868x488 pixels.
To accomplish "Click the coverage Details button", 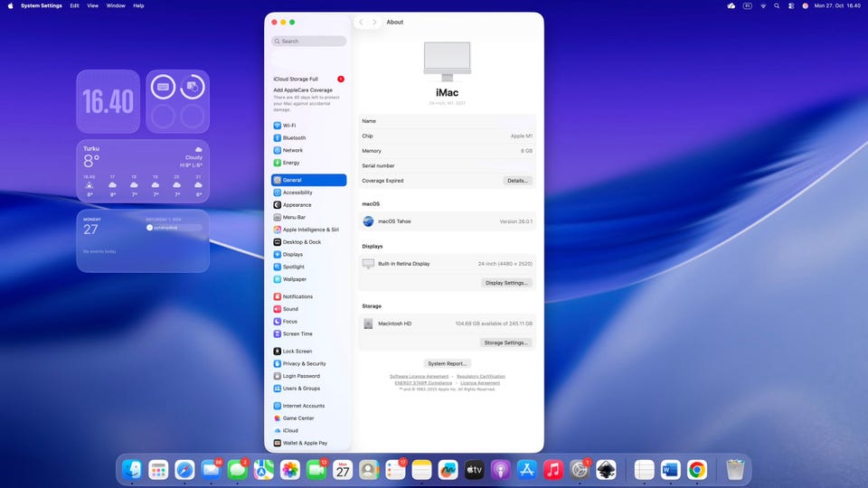I will pos(517,181).
